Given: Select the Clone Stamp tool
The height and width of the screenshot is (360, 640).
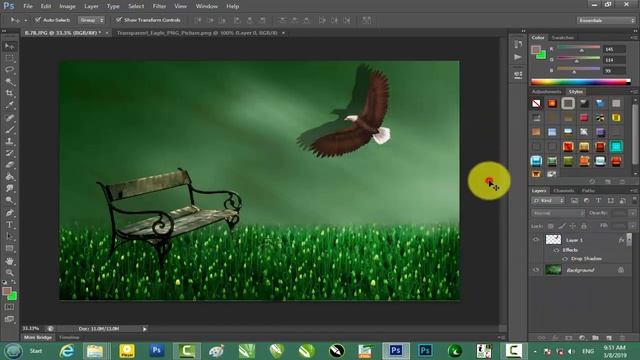Looking at the screenshot, I should click(9, 142).
